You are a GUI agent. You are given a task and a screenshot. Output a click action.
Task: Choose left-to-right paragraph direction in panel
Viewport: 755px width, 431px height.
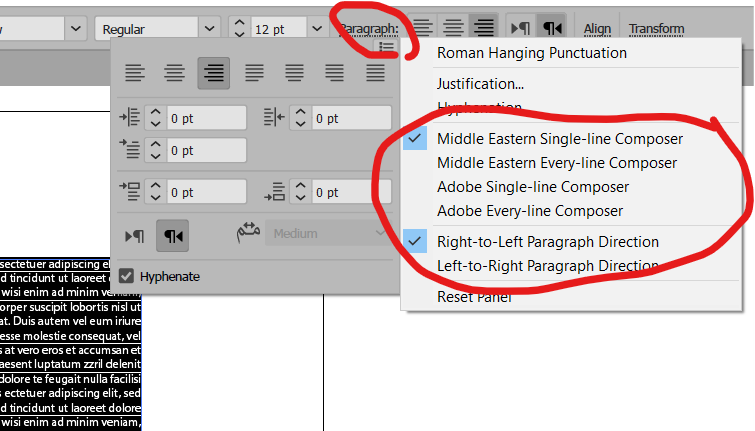tap(134, 236)
